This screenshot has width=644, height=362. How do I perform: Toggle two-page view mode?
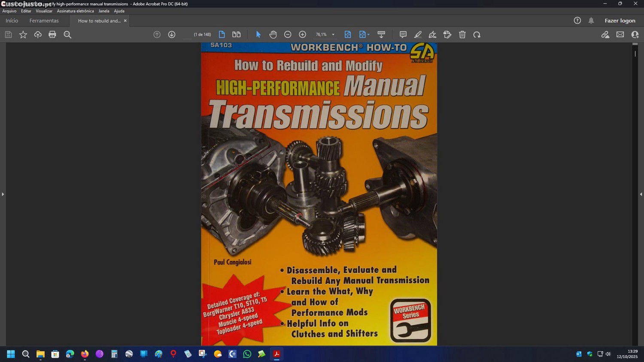click(x=237, y=35)
